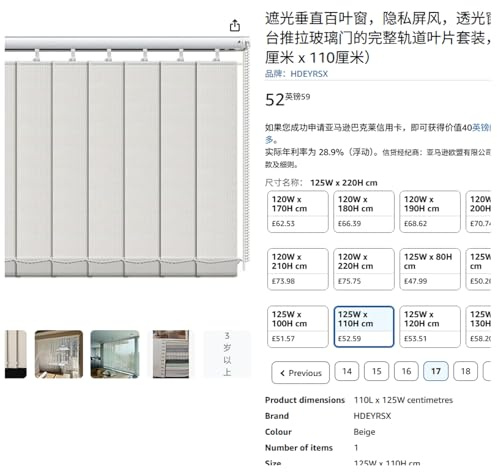The image size is (497, 472).
Task: Click the share icon above product image
Action: (x=235, y=26)
